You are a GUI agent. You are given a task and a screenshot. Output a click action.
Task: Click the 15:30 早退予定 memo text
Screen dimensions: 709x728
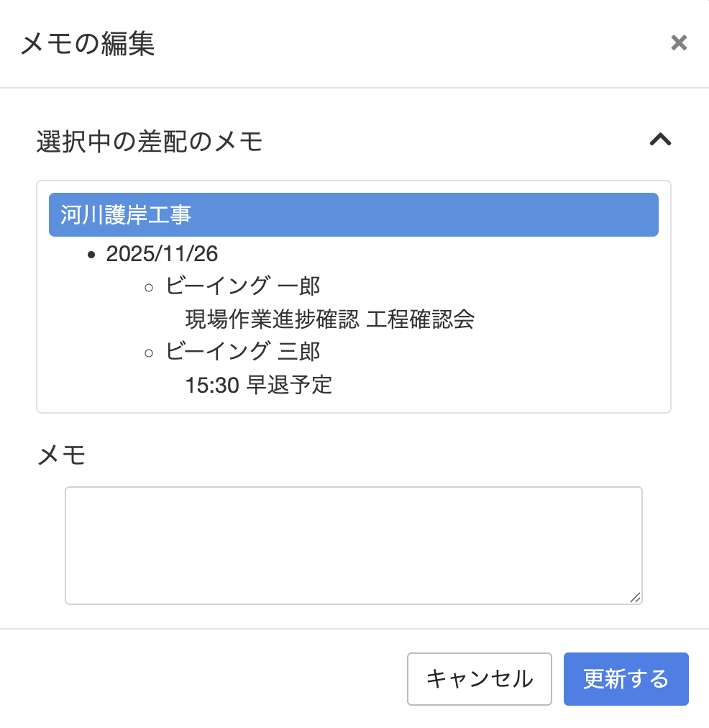click(258, 385)
